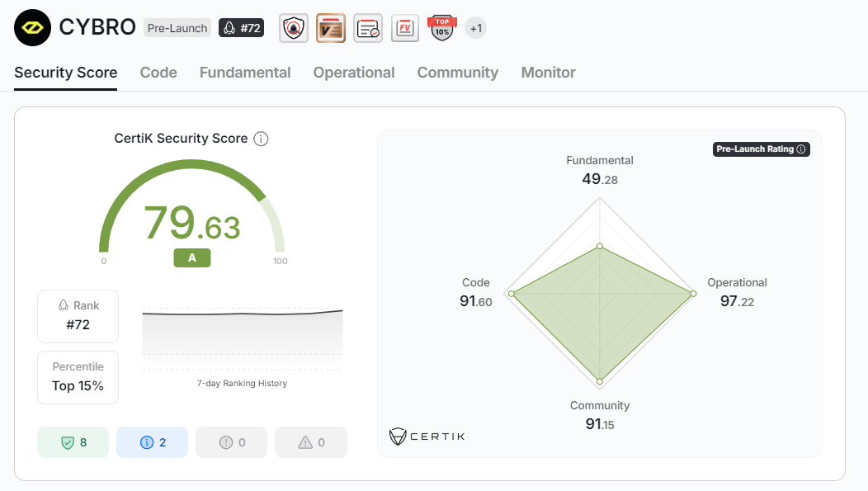Open the audit certificate badge icon
Image resolution: width=868 pixels, height=491 pixels.
click(x=367, y=28)
